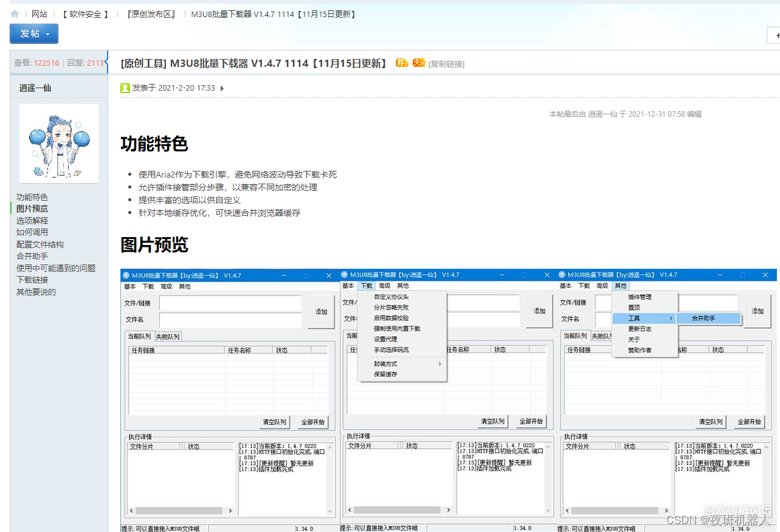Click the 查看: 122516 view count

click(x=36, y=63)
